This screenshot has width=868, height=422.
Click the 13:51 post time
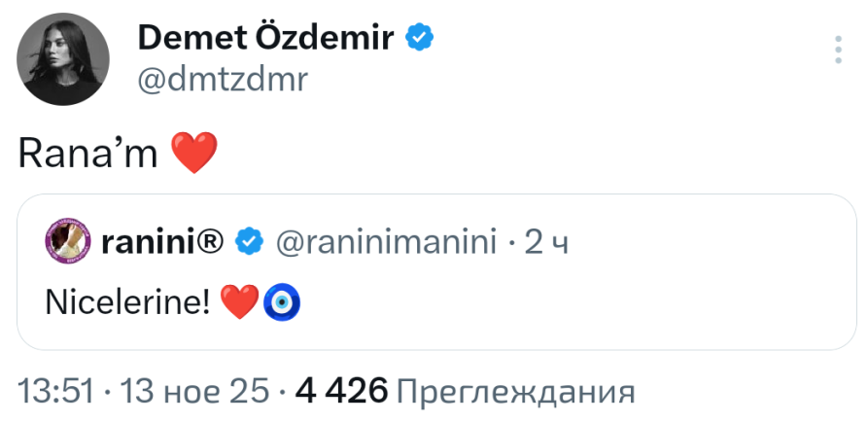[x=56, y=391]
